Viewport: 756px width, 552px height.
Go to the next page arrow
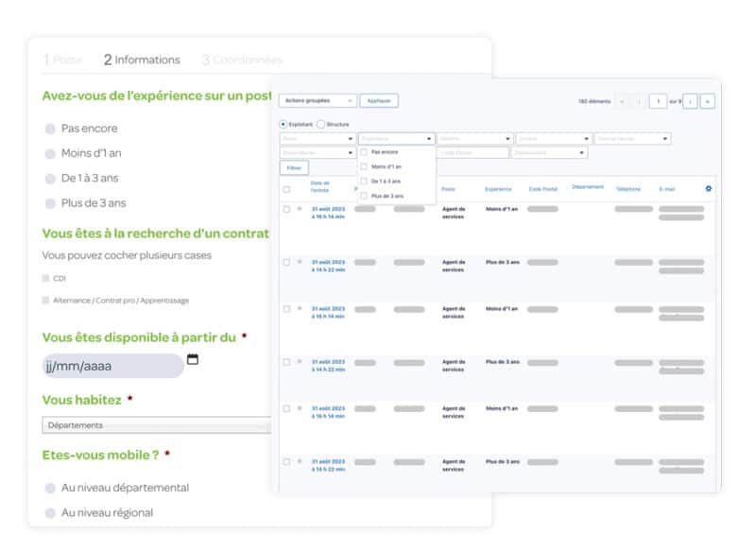[x=690, y=101]
